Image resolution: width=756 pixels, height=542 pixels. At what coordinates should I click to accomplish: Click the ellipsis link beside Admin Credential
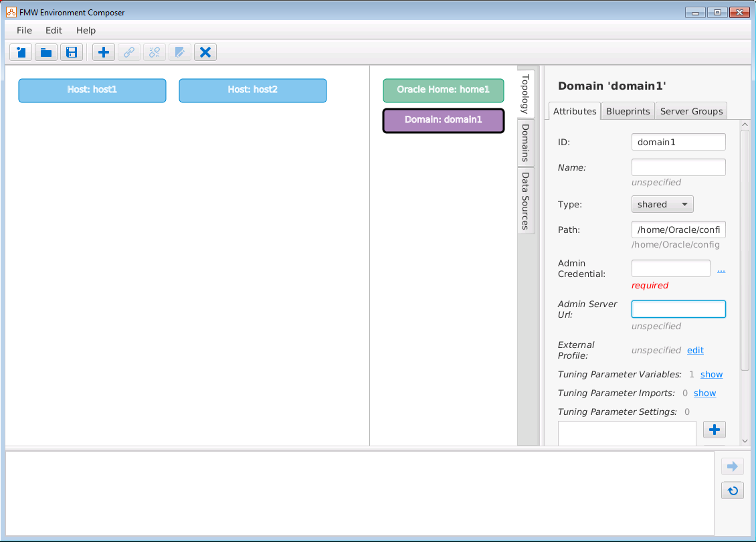click(721, 270)
